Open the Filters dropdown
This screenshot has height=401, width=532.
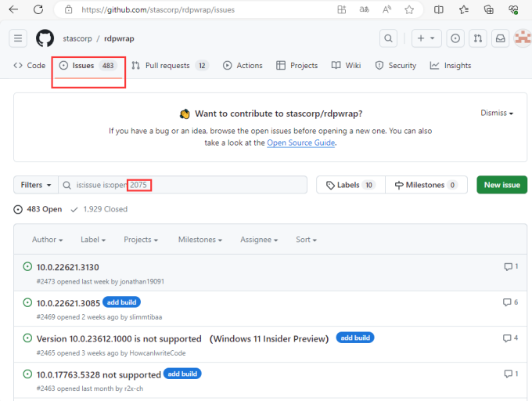(x=36, y=185)
